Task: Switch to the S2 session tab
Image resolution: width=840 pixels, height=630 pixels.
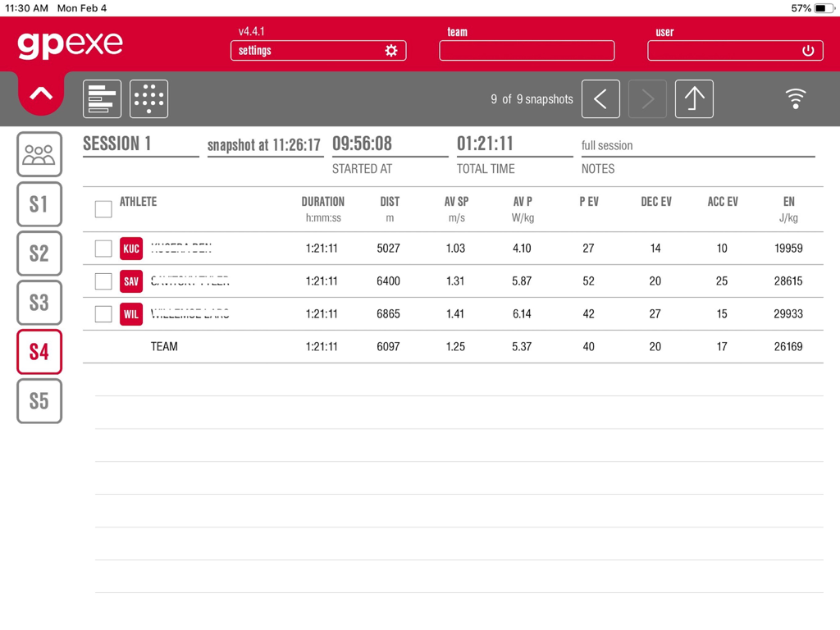Action: [x=39, y=253]
